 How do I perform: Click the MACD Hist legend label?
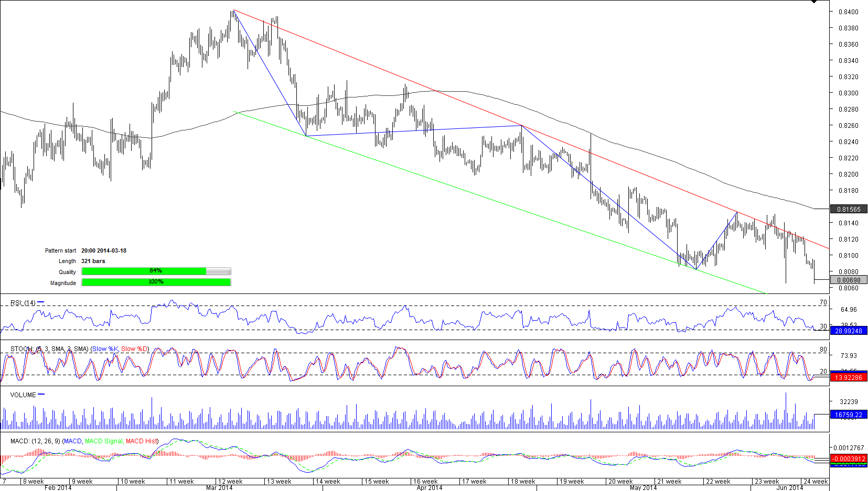click(x=141, y=441)
